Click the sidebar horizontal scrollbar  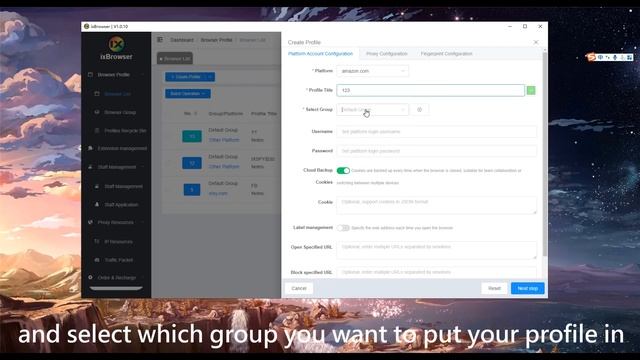click(116, 289)
